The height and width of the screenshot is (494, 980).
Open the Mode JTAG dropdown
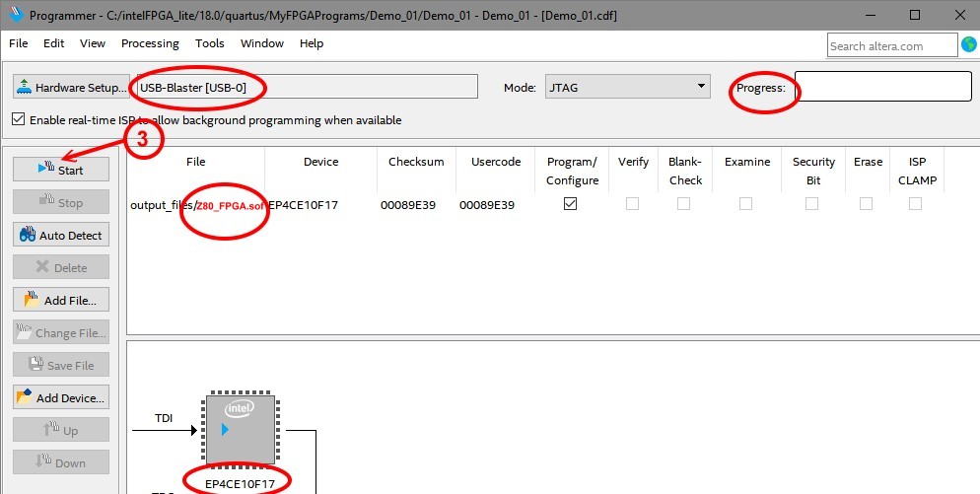627,87
